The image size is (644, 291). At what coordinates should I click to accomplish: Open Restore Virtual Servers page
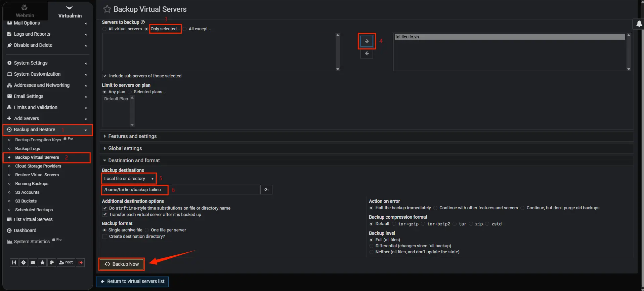pyautogui.click(x=37, y=175)
